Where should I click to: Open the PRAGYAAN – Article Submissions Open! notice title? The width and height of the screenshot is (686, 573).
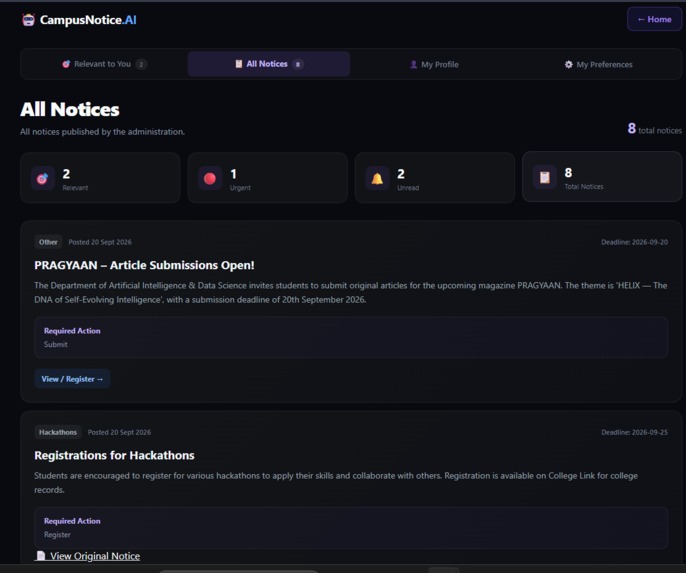[144, 265]
